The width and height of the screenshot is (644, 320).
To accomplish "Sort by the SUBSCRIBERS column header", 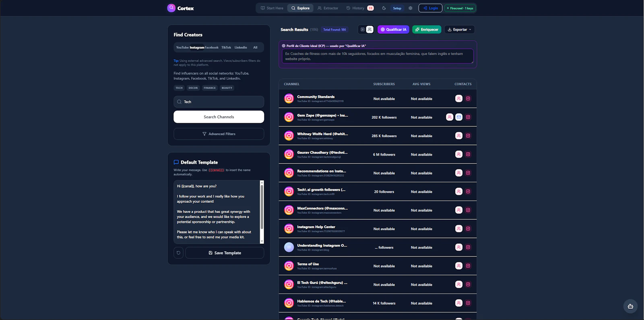I will point(384,84).
